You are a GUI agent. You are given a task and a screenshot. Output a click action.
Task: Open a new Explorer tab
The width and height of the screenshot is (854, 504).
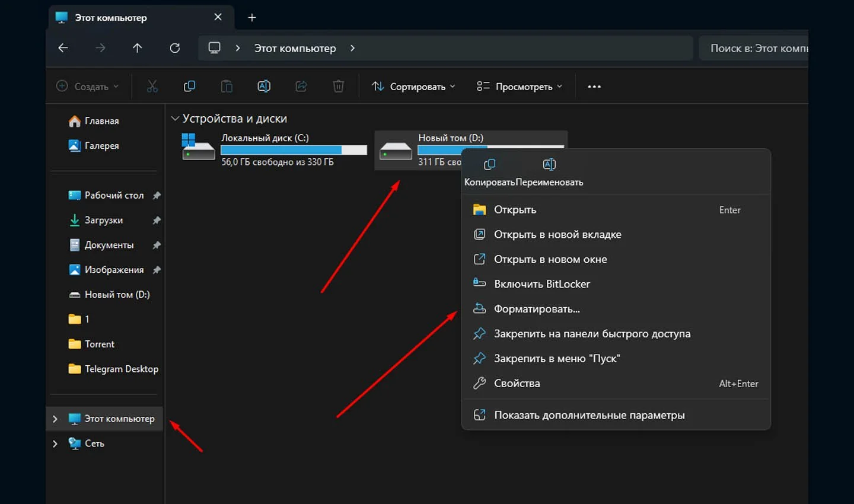pyautogui.click(x=252, y=18)
